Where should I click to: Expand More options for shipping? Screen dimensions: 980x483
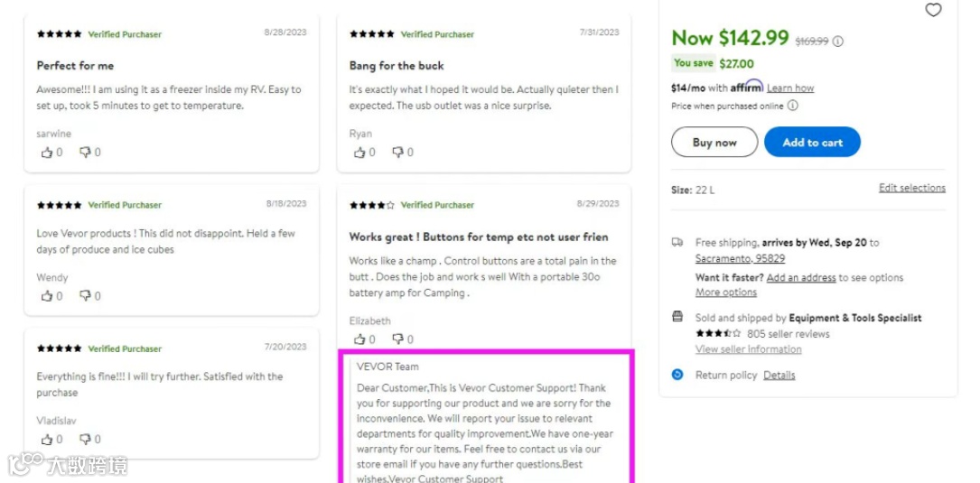coord(725,293)
